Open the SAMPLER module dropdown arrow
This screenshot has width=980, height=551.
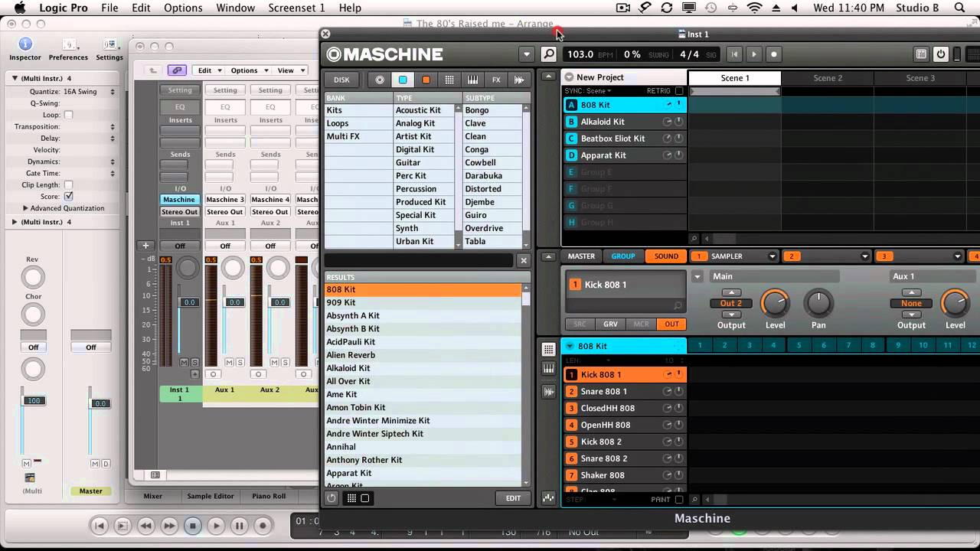tap(772, 256)
